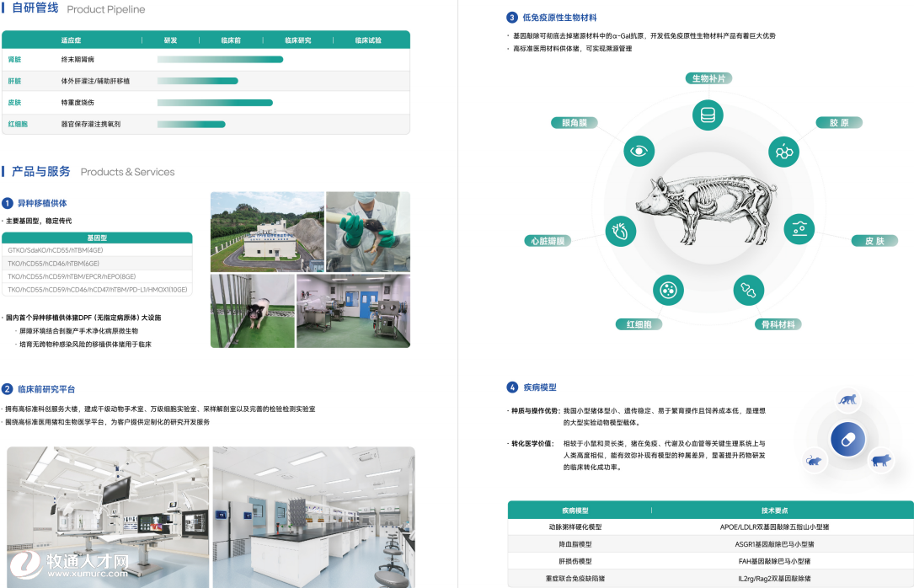Click the heart icon for 心脏瓣膜
The width and height of the screenshot is (914, 588).
tap(619, 230)
